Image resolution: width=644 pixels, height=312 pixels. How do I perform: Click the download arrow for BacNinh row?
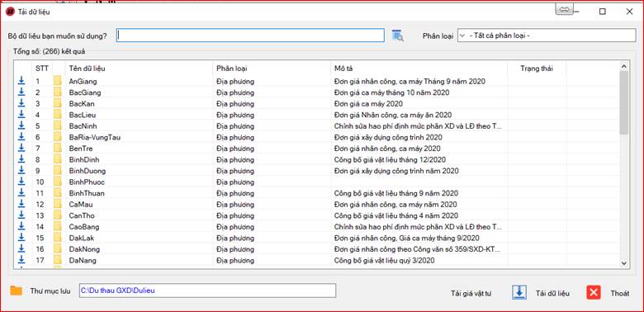[21, 126]
